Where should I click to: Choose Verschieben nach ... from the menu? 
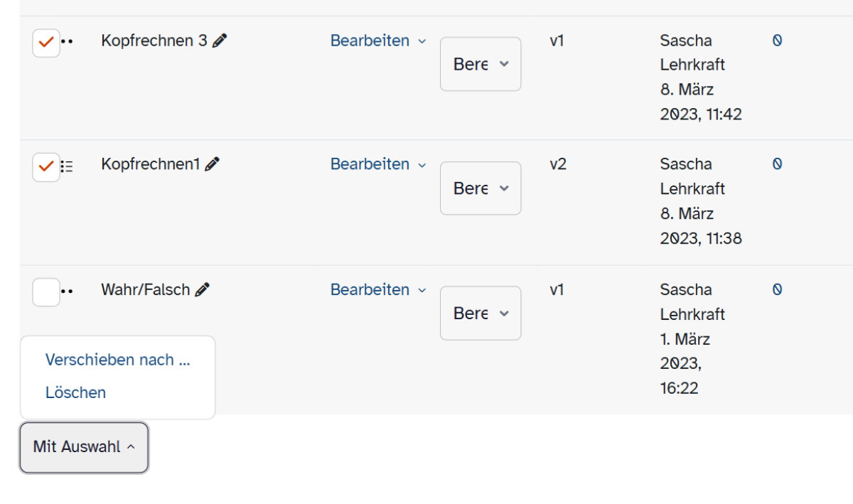(118, 360)
